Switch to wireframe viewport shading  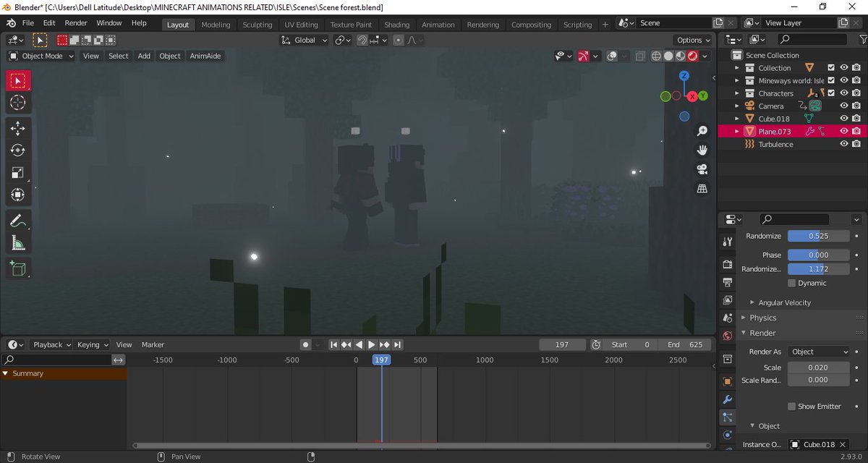click(x=656, y=56)
